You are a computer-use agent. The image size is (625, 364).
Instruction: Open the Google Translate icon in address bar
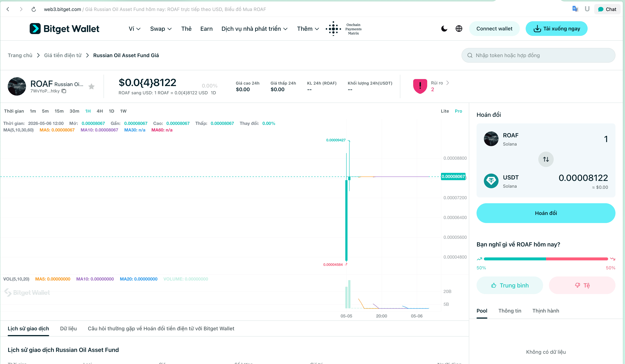(x=575, y=9)
